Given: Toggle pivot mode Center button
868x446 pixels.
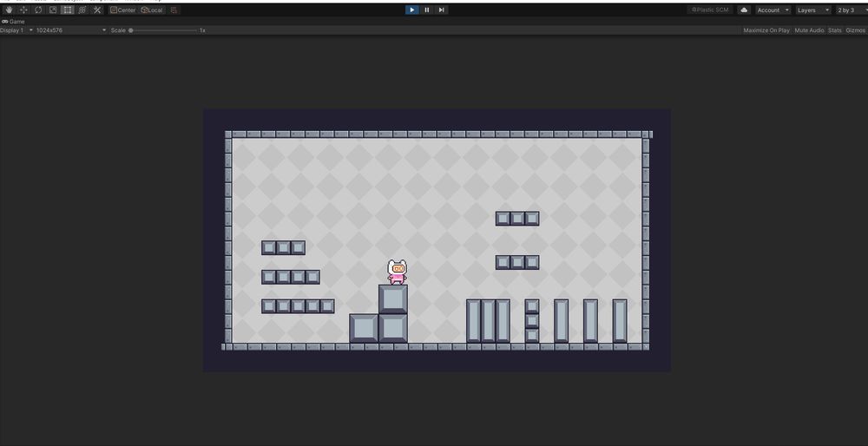Looking at the screenshot, I should click(x=122, y=10).
